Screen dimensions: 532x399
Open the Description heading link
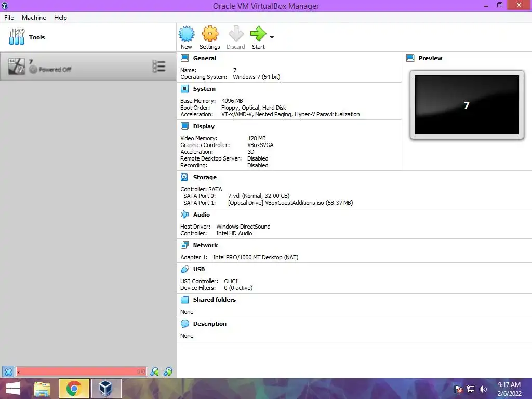click(210, 324)
